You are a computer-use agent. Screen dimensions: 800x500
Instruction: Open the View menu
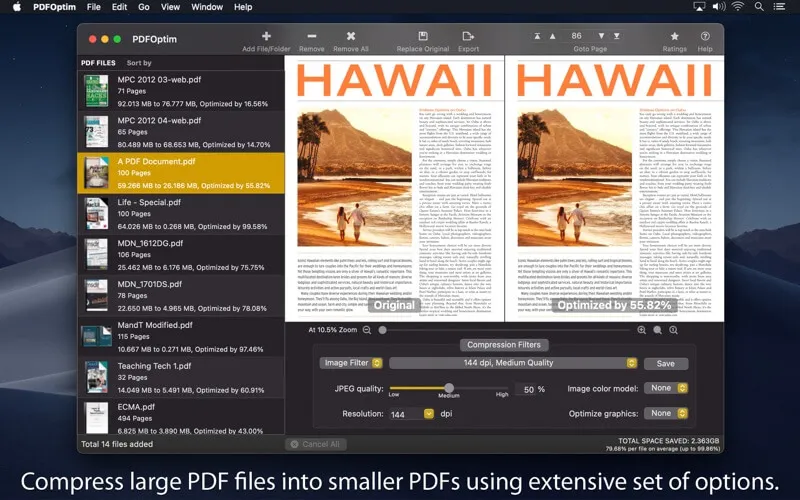170,7
